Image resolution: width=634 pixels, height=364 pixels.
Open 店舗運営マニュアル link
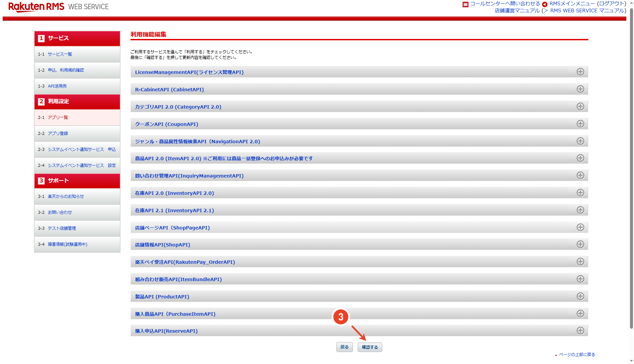(517, 11)
